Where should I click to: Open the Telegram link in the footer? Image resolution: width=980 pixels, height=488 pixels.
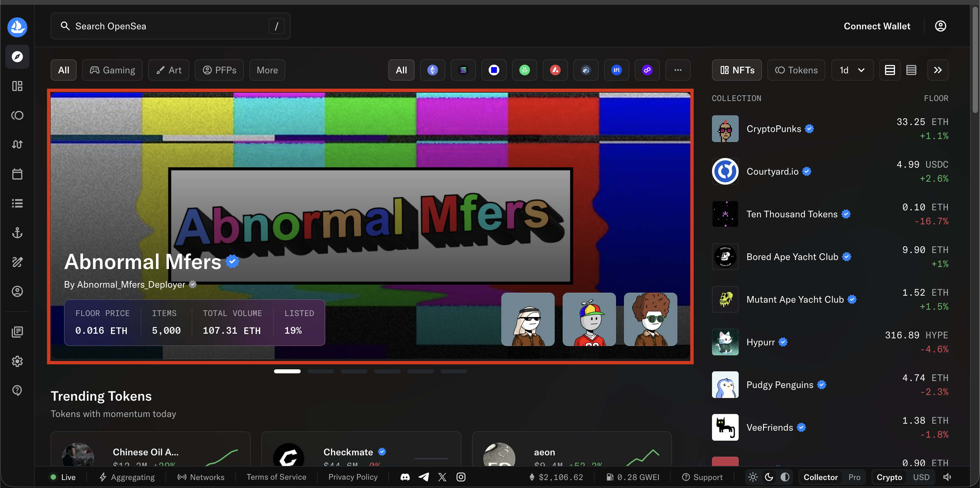click(x=423, y=477)
